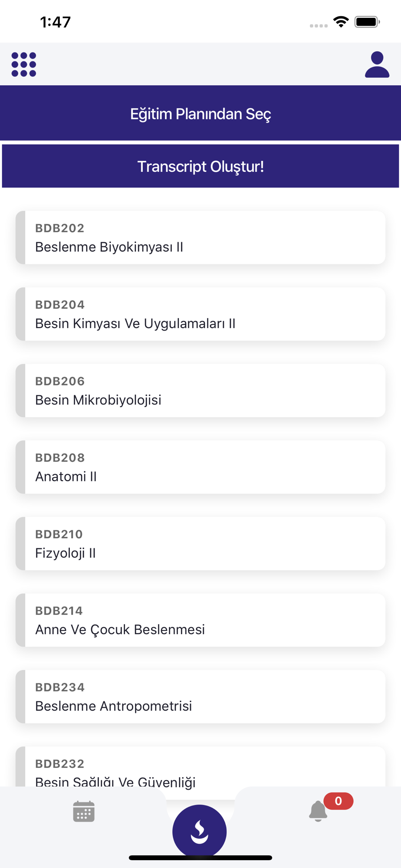Select BDB208 Anatomi II course

200,467
